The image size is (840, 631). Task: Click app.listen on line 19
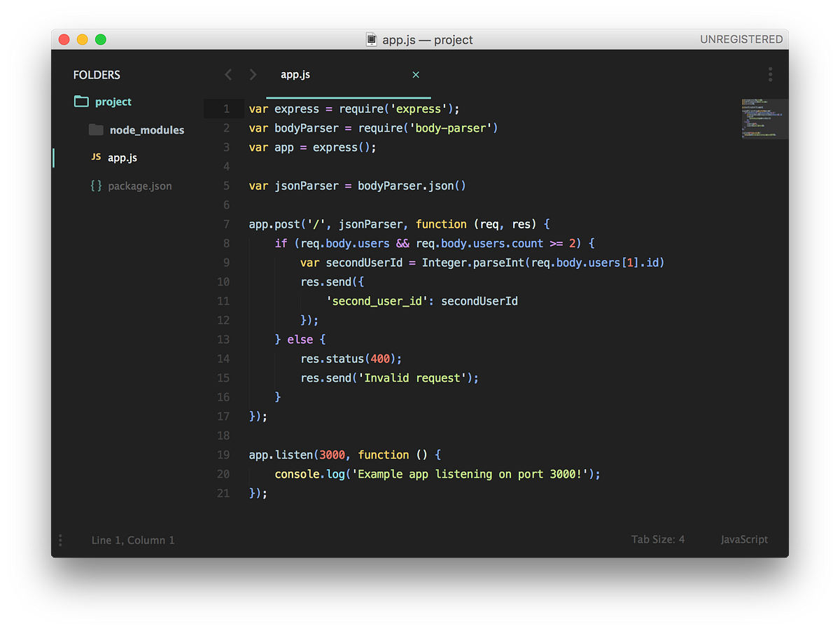(x=281, y=455)
